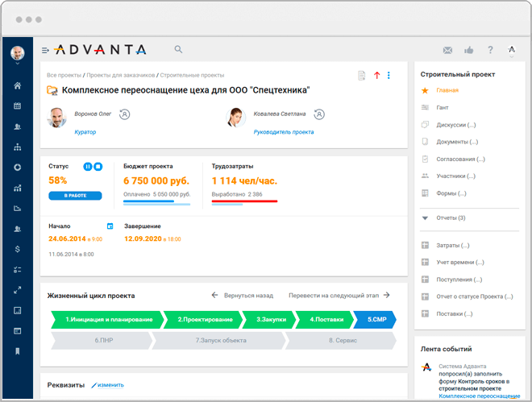Click the thumbs up icon

coord(469,50)
